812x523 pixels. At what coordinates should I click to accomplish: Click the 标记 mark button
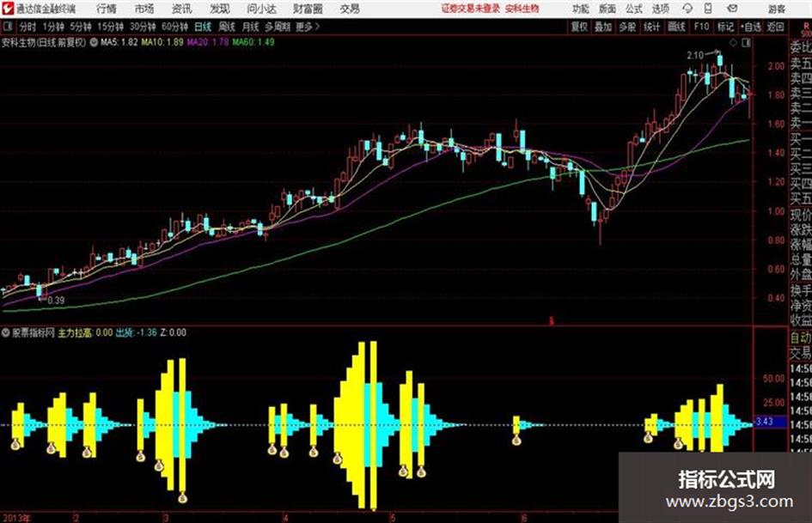[x=725, y=27]
